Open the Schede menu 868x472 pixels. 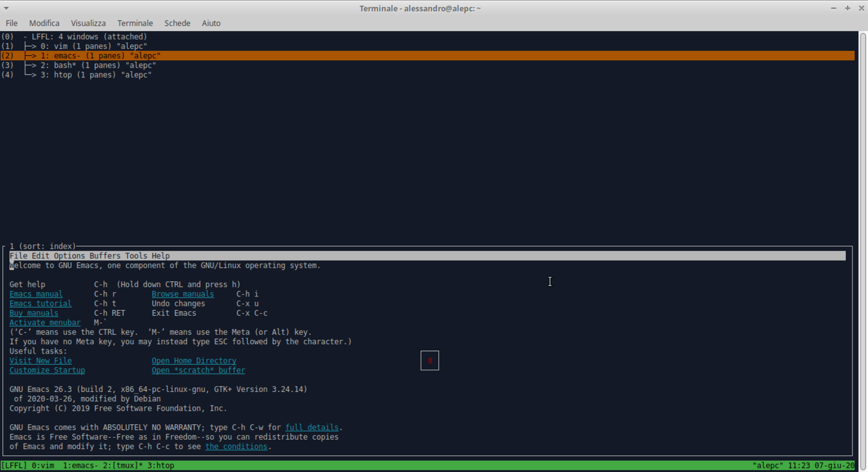(177, 23)
